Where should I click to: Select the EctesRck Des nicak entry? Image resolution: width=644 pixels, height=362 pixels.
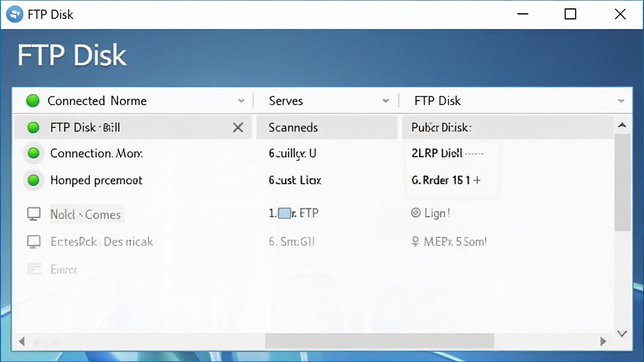pyautogui.click(x=102, y=242)
